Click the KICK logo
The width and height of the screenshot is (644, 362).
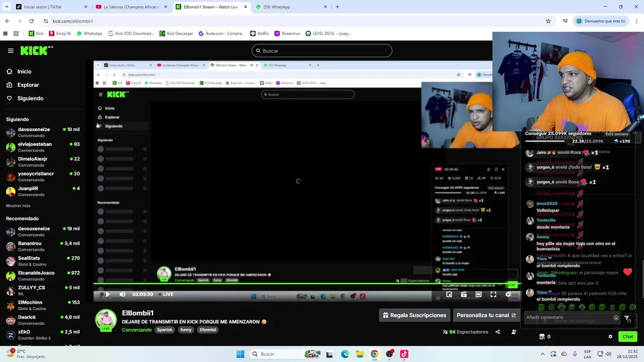tap(36, 50)
